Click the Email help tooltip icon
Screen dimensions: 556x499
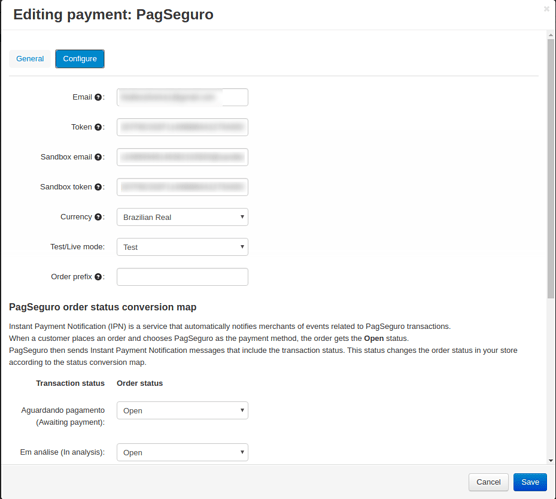[x=98, y=97]
